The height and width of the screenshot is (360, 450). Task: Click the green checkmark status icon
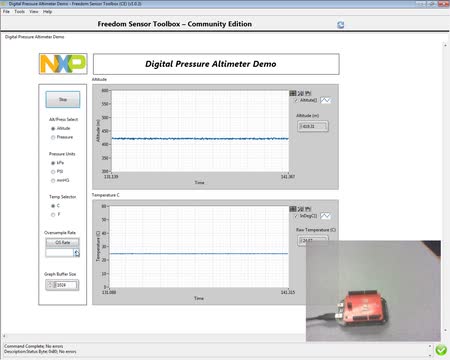pos(441,350)
